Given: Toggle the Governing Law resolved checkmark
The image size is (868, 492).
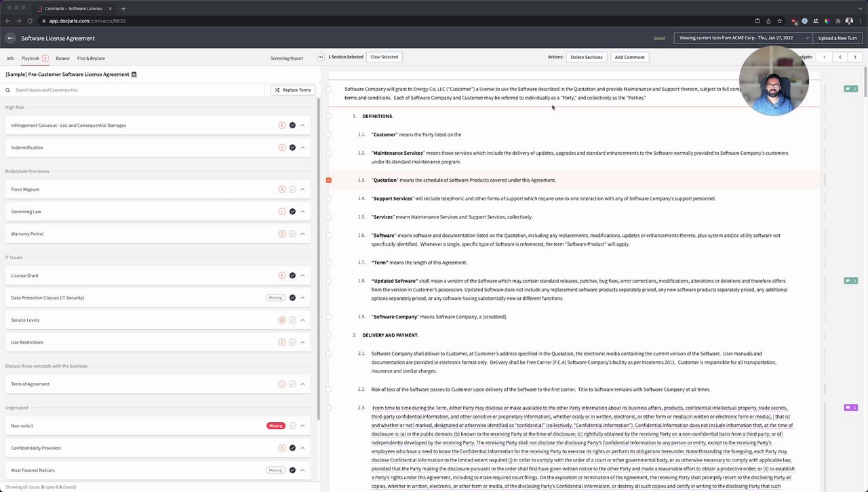Looking at the screenshot, I should [292, 212].
